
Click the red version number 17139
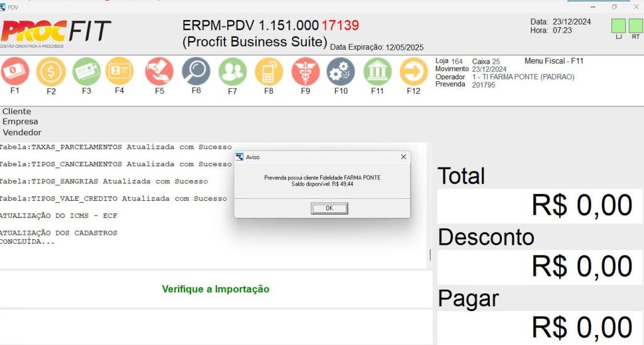click(x=340, y=25)
